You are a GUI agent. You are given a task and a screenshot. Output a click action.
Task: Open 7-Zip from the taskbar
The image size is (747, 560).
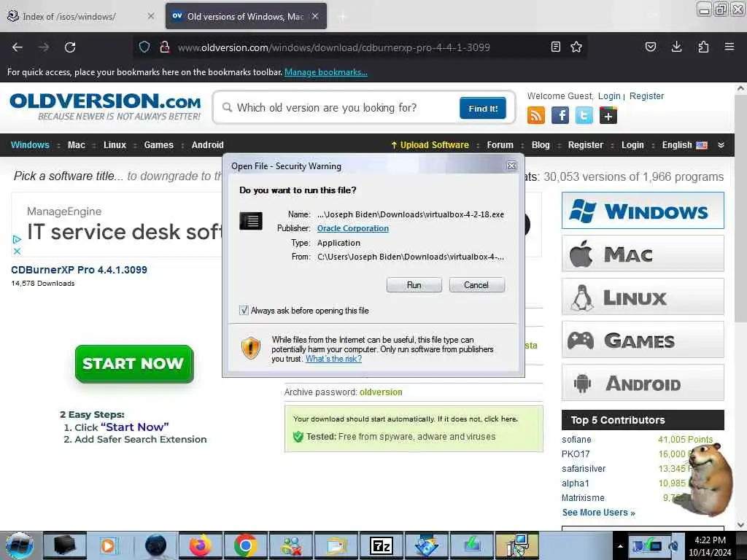pos(382,545)
